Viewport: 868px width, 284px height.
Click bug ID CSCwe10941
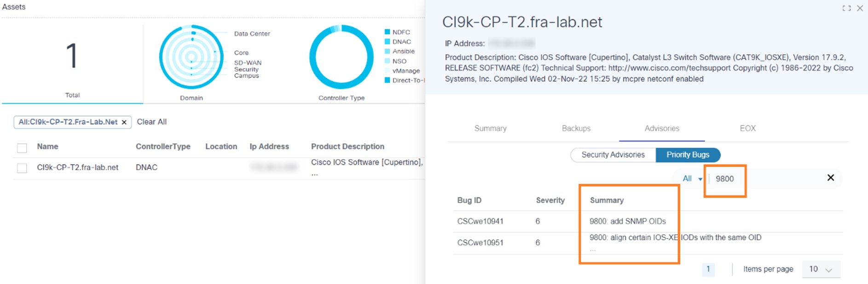click(480, 221)
